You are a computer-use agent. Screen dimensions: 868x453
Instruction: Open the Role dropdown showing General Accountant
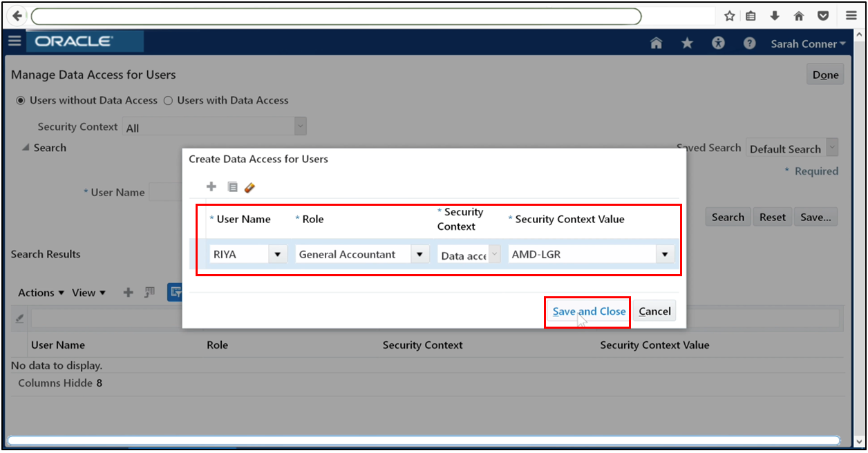(x=419, y=253)
